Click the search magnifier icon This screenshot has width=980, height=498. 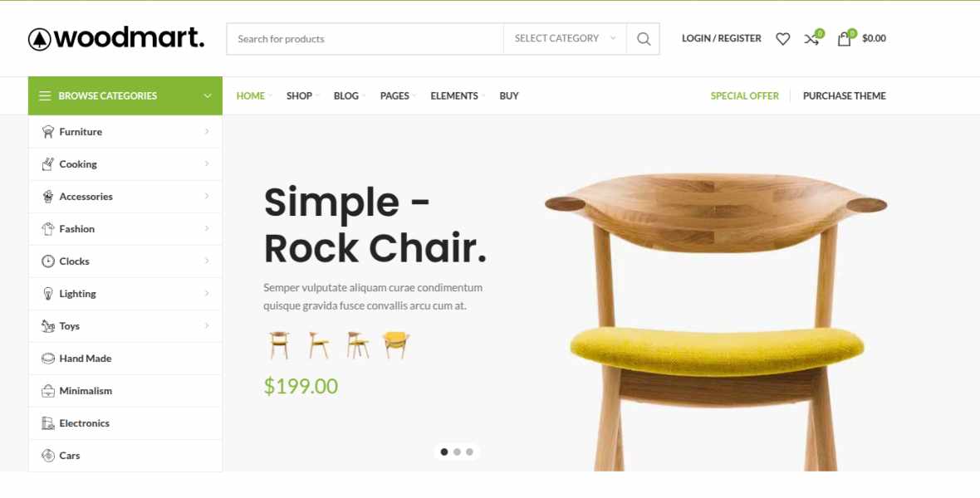643,39
